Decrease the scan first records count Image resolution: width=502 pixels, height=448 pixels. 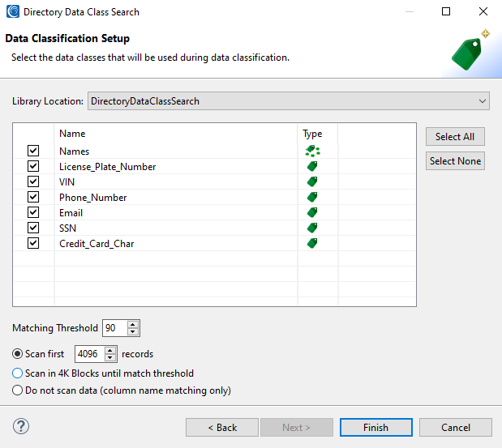(110, 357)
